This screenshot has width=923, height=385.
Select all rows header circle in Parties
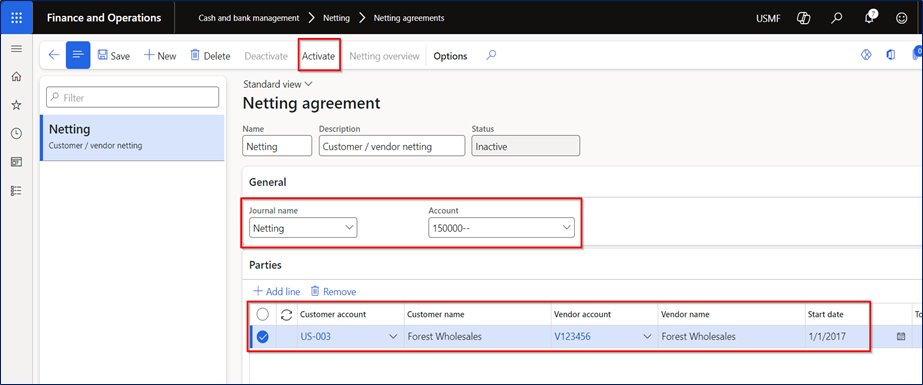pyautogui.click(x=263, y=314)
